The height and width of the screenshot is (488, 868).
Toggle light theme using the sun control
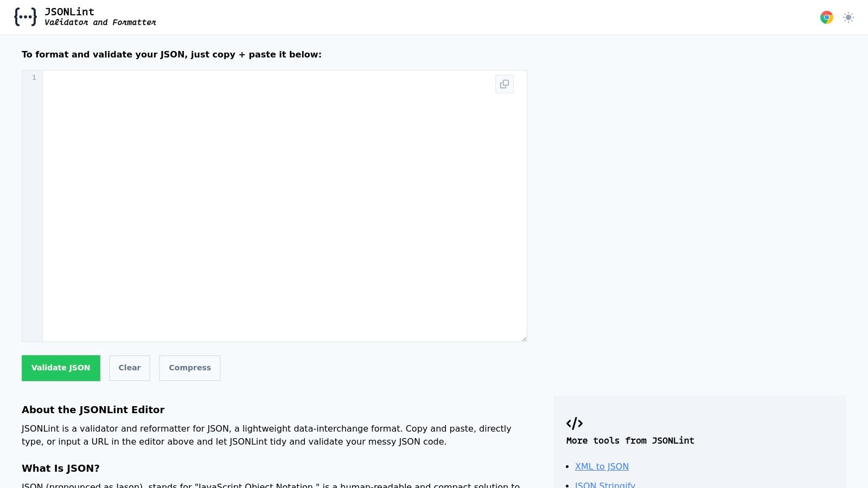[848, 17]
